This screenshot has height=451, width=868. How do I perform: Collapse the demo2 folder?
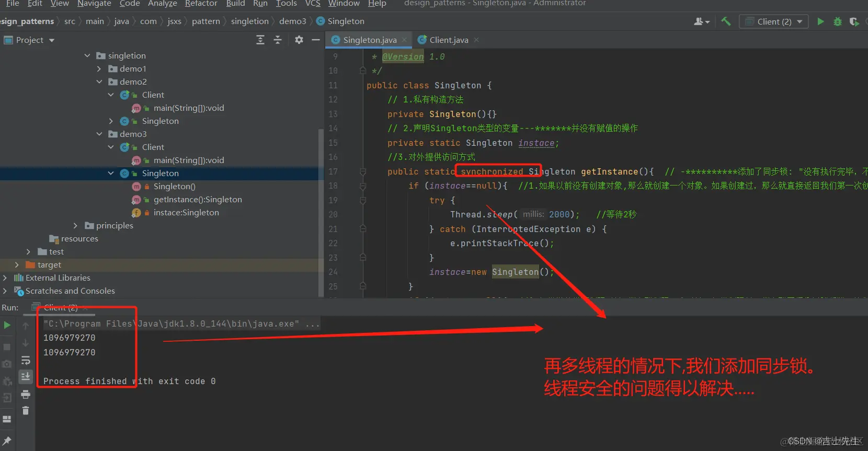tap(99, 82)
